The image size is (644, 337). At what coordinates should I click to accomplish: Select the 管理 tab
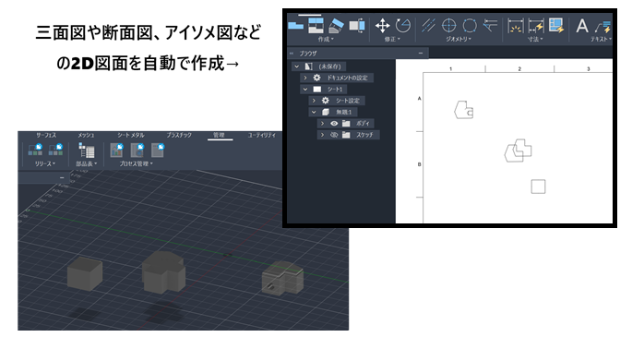(219, 135)
